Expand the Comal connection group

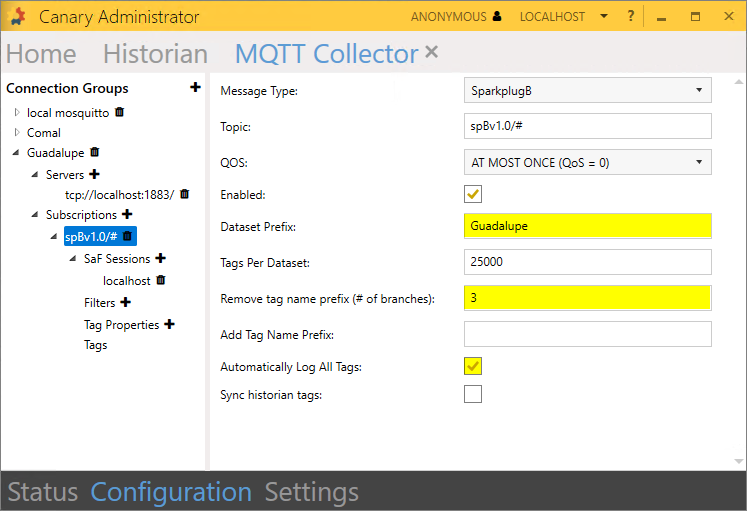pyautogui.click(x=17, y=133)
